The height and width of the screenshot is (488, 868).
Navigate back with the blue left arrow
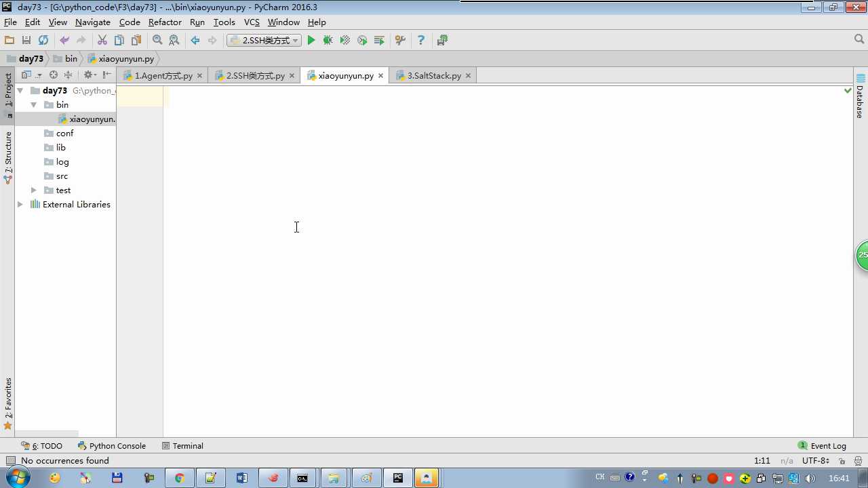pyautogui.click(x=195, y=41)
